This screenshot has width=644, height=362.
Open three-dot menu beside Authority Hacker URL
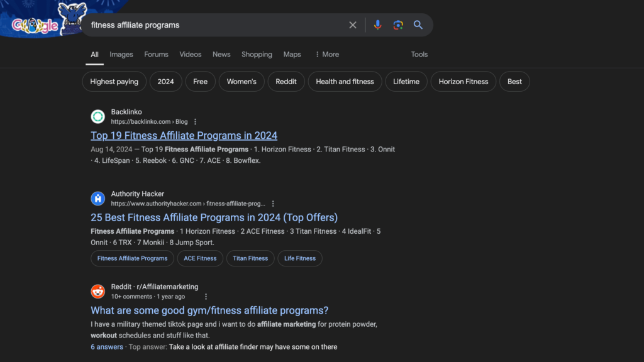pyautogui.click(x=273, y=204)
